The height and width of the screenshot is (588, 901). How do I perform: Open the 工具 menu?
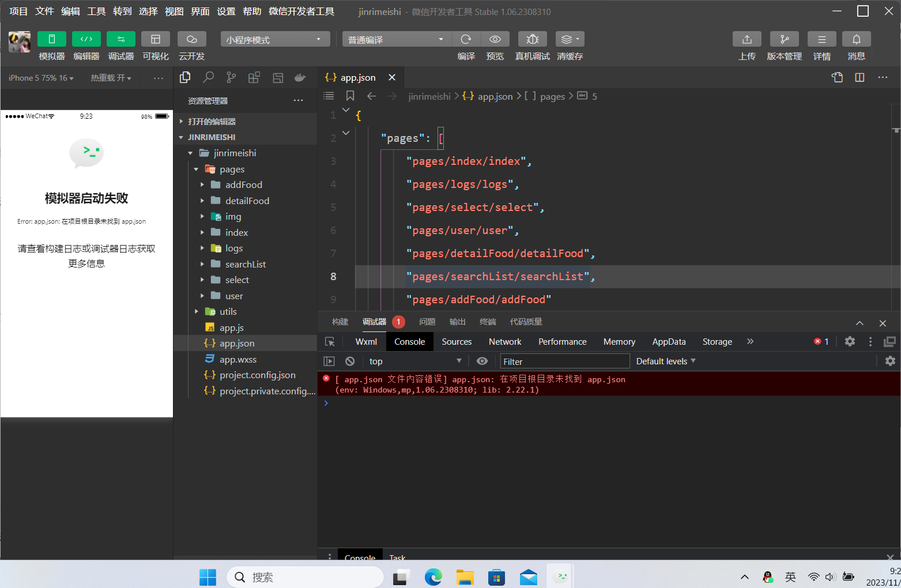coord(96,12)
